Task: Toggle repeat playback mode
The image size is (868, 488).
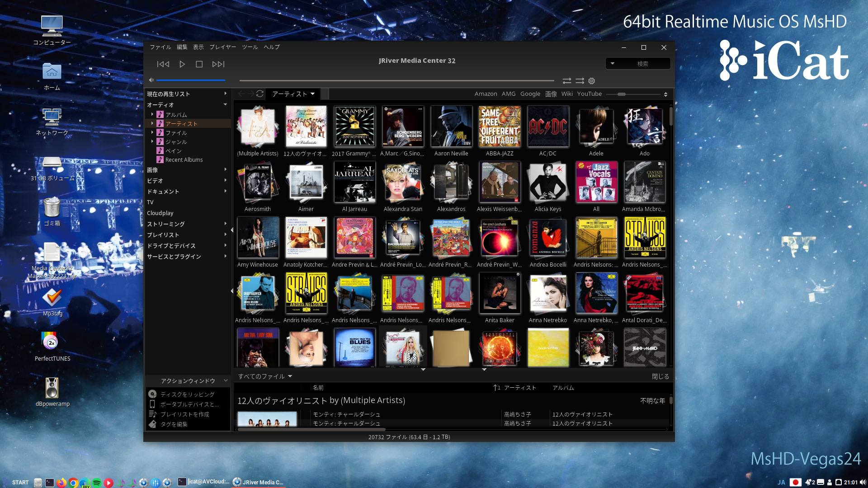Action: pos(566,81)
